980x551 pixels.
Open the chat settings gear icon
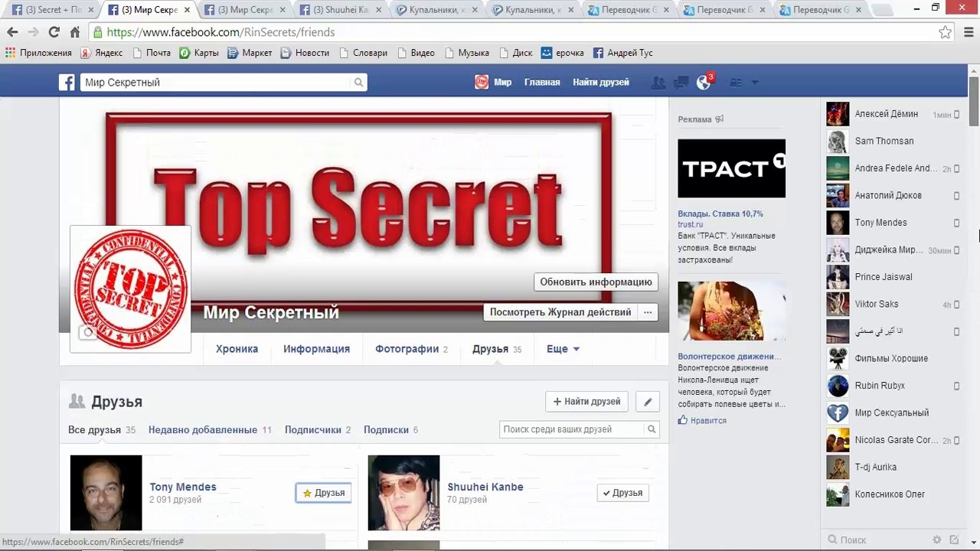(937, 540)
